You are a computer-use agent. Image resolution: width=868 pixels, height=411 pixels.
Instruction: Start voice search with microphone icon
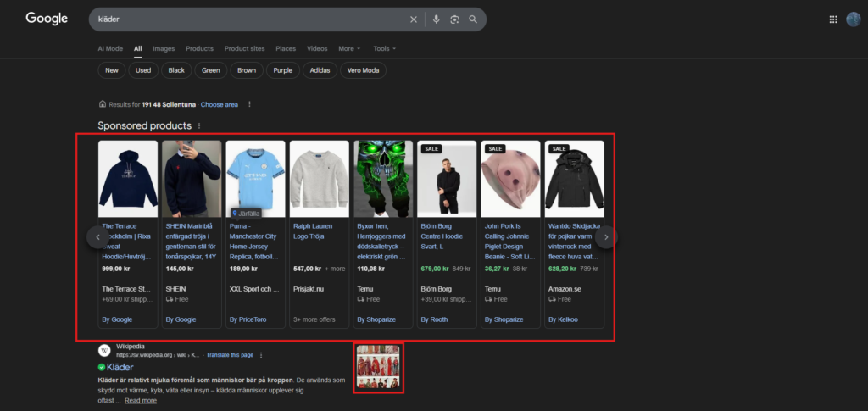[x=437, y=19]
